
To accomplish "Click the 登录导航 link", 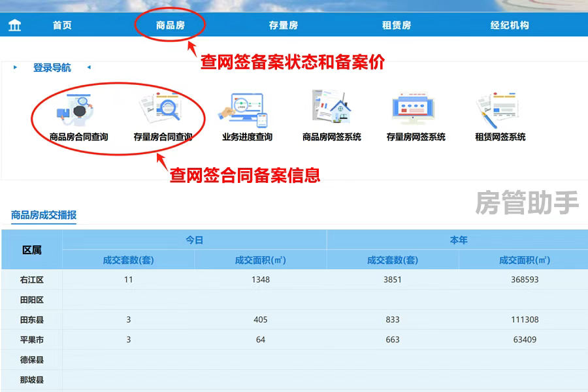I will (x=51, y=67).
